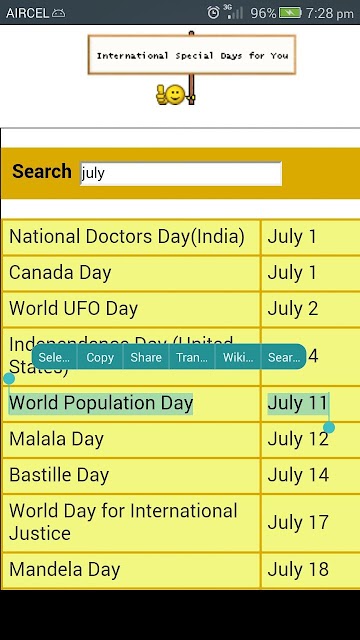
Task: Choose Select all in selection toolbar
Action: [x=54, y=357]
